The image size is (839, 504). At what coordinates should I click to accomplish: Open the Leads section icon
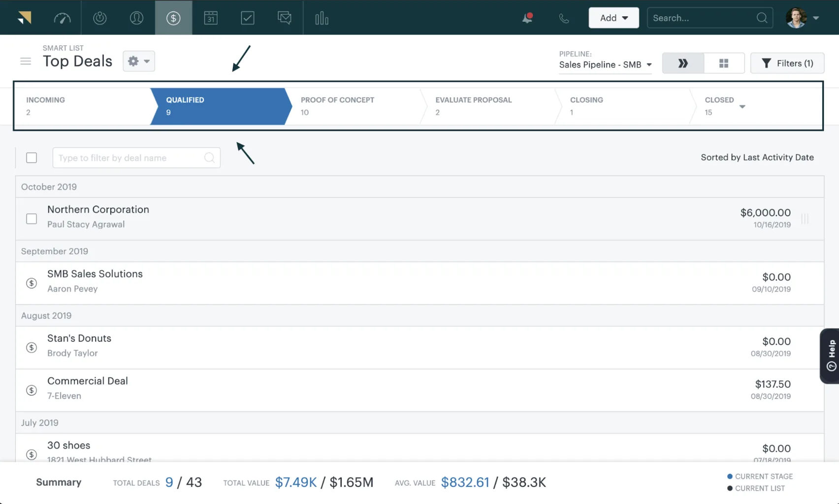tap(100, 18)
